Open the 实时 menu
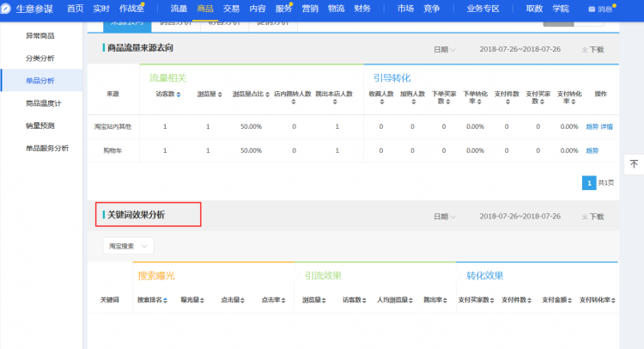 101,9
